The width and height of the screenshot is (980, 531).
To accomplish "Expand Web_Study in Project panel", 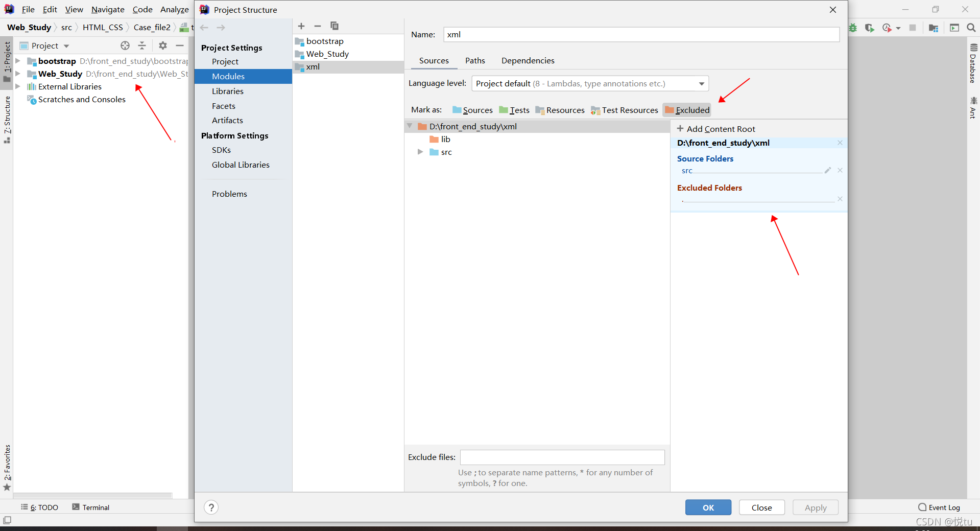I will 18,74.
